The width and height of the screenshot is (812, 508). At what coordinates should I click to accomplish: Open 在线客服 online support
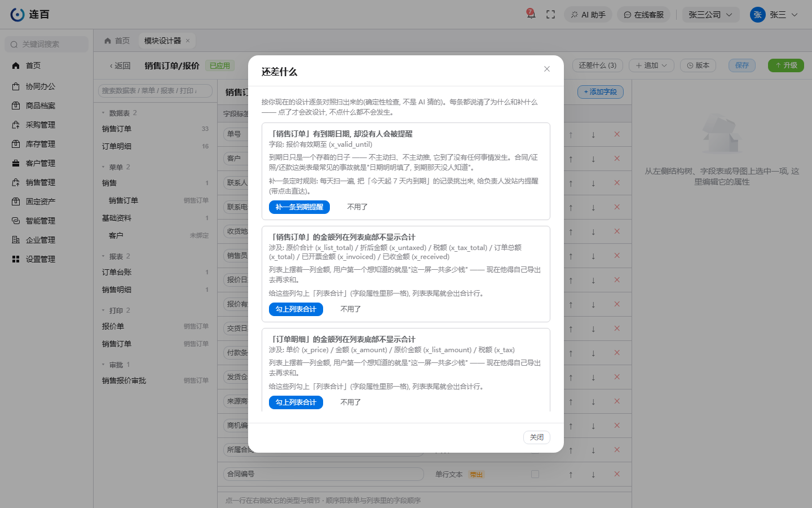pos(643,15)
